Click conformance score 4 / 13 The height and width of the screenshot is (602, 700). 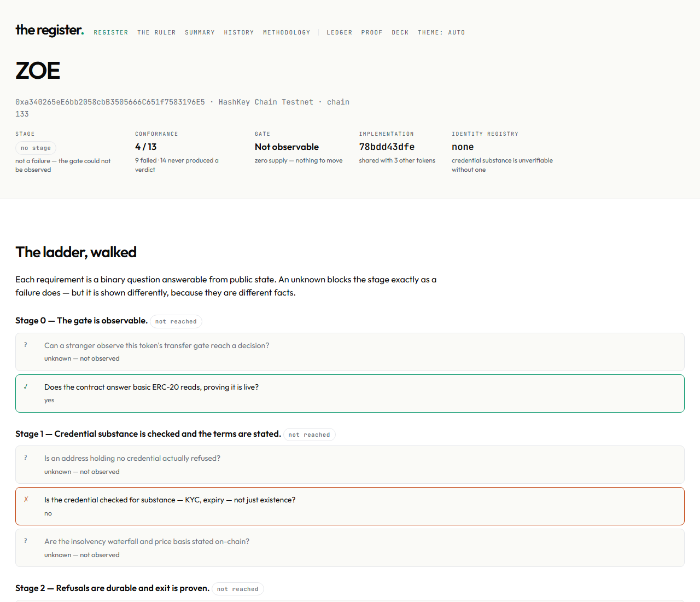click(x=146, y=147)
